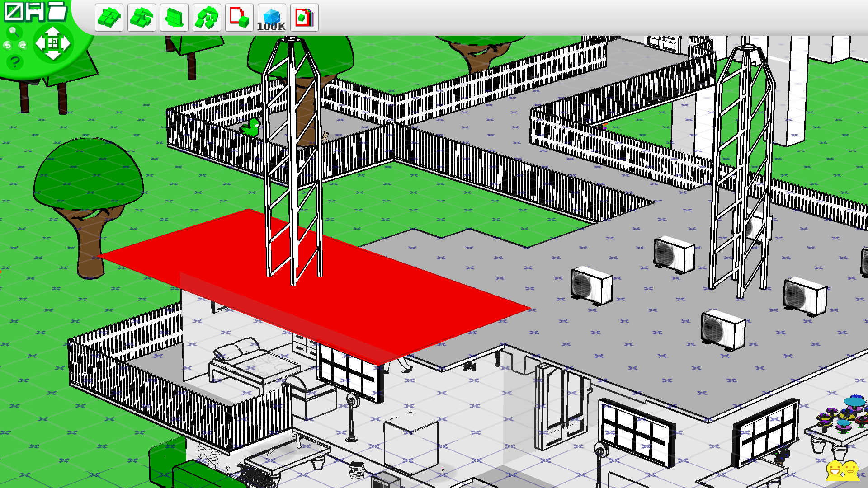Select the green wall panel tool
The image size is (868, 488).
coord(174,18)
